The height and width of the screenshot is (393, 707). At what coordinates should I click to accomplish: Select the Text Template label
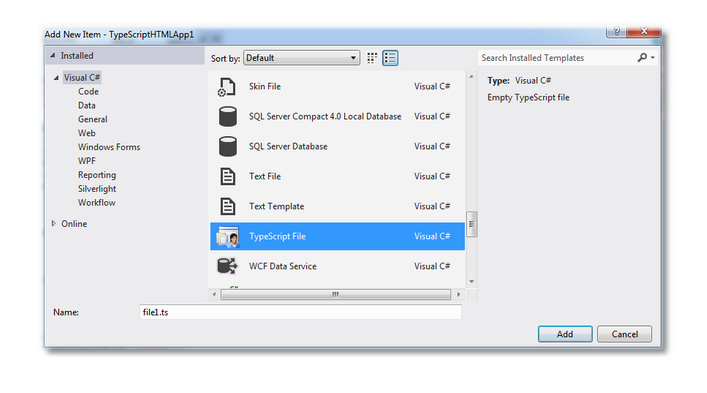pyautogui.click(x=276, y=206)
